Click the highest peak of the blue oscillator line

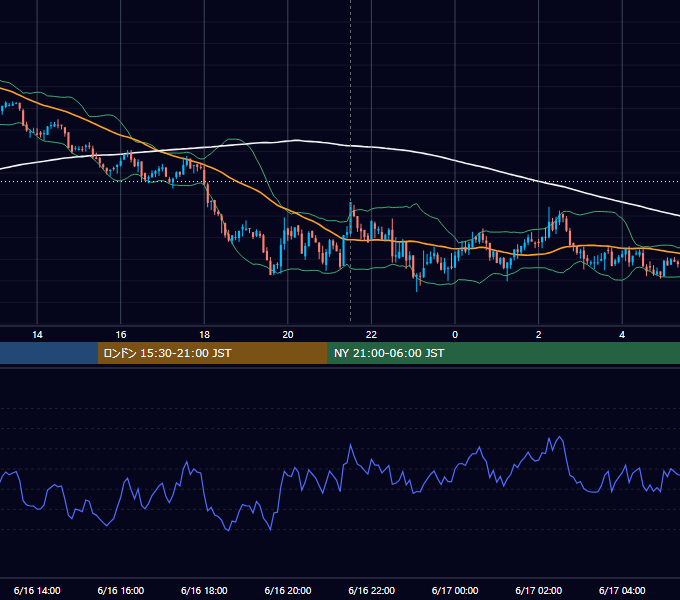coord(560,437)
